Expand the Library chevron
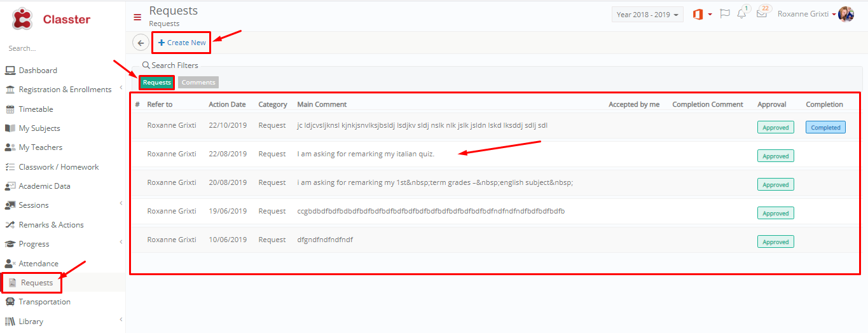This screenshot has width=868, height=333. point(120,320)
